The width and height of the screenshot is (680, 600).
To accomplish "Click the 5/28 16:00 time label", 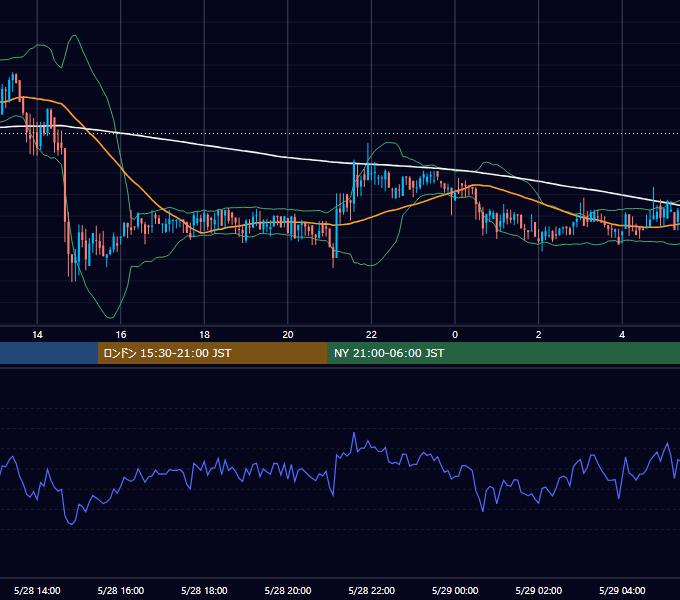I will (x=121, y=590).
